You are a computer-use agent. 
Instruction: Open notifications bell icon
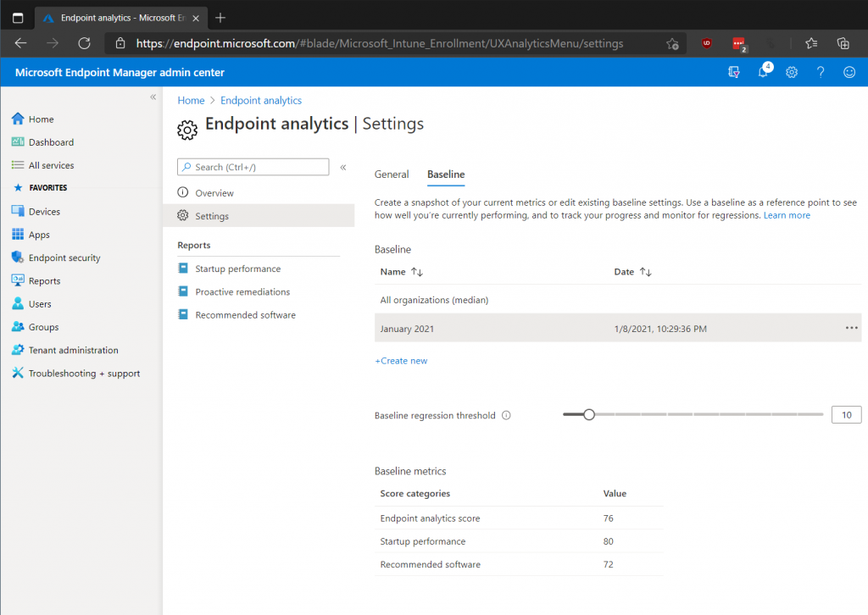point(764,71)
